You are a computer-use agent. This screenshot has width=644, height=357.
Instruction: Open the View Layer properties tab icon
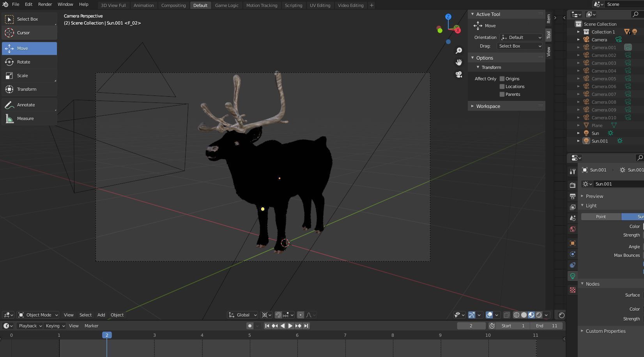573,207
